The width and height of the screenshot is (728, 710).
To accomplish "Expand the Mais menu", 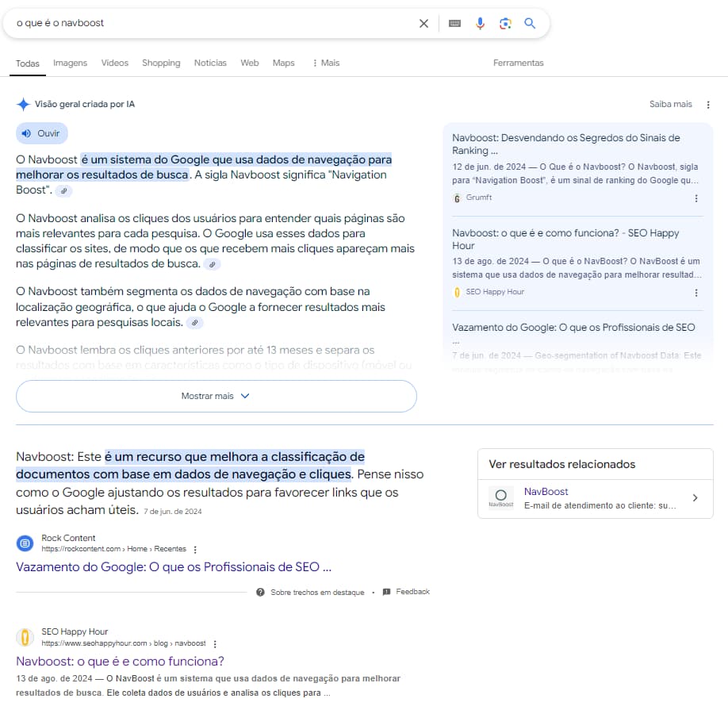I will [326, 63].
